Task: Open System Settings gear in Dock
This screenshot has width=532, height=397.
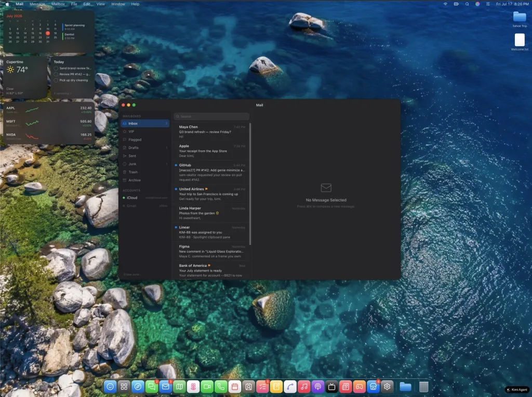Action: 387,387
